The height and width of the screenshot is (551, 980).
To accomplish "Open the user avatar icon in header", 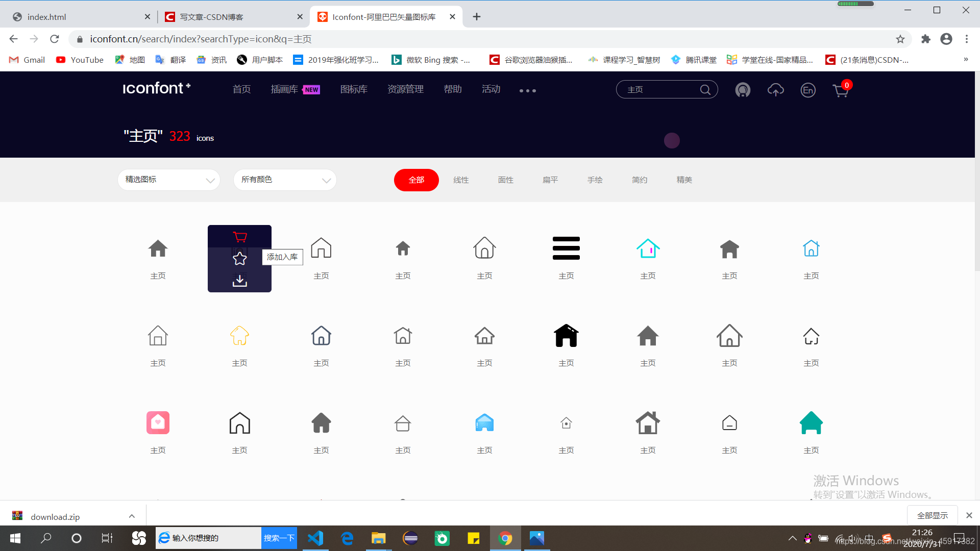I will point(743,90).
